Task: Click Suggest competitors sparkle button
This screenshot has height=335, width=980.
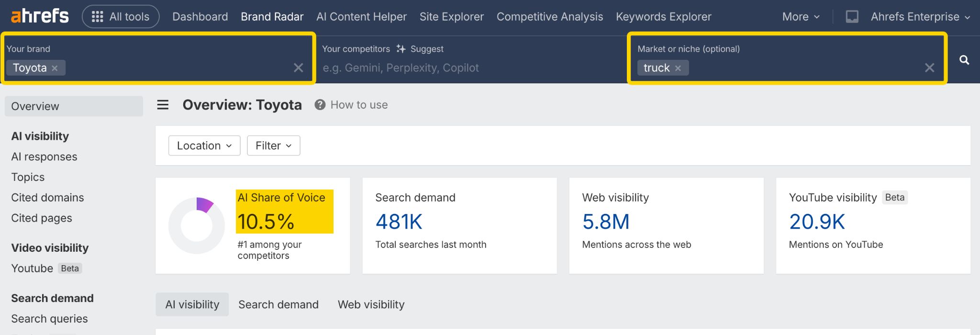Action: coord(420,49)
